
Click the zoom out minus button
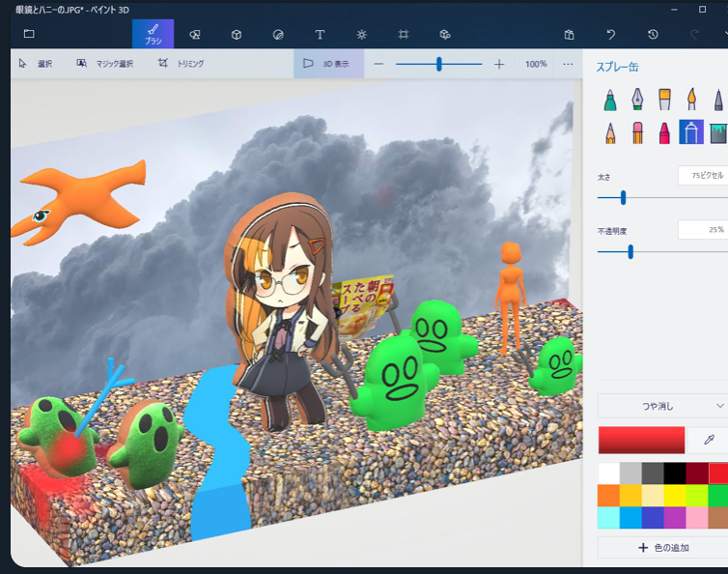(378, 64)
